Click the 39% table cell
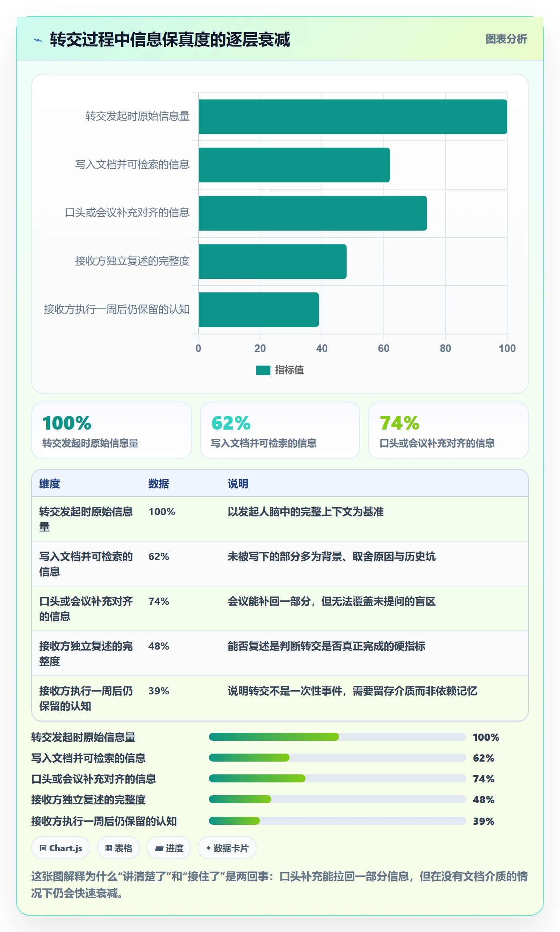This screenshot has height=932, width=560. [x=159, y=691]
